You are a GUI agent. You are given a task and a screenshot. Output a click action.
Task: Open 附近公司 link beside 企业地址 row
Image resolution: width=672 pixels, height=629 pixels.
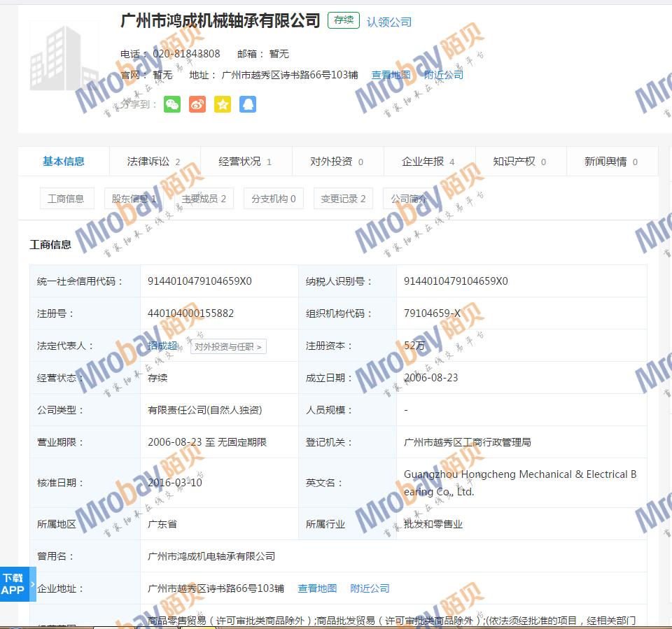370,588
